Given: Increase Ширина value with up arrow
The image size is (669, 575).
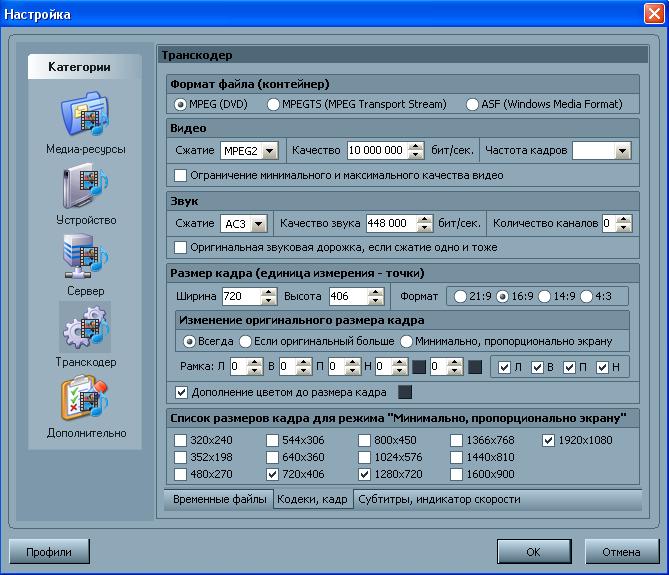Looking at the screenshot, I should (268, 292).
